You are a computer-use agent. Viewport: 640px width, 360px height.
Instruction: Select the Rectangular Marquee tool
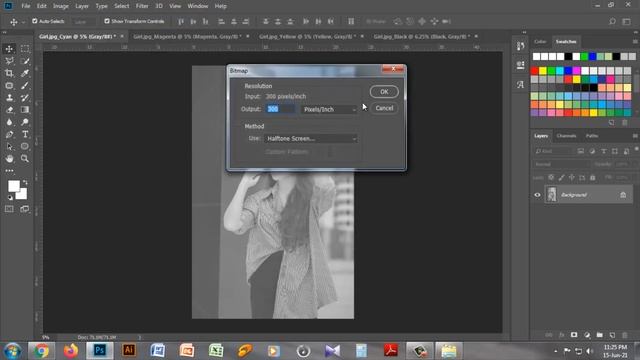[x=24, y=49]
